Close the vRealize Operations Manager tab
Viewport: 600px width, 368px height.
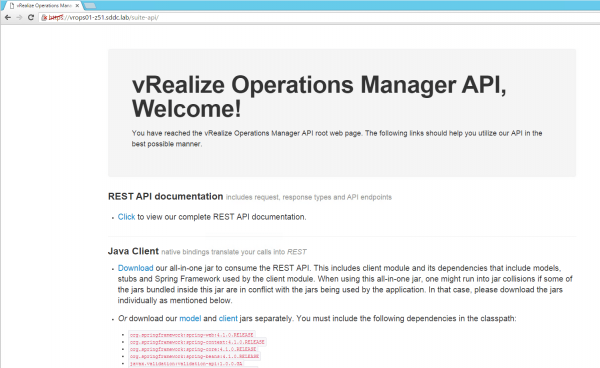[77, 6]
